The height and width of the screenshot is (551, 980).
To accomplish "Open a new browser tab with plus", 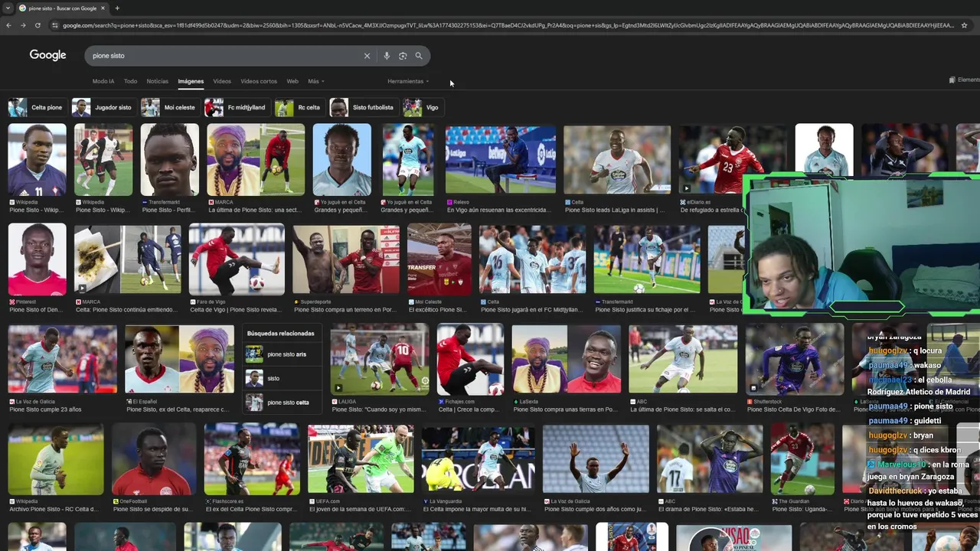I will (x=117, y=8).
